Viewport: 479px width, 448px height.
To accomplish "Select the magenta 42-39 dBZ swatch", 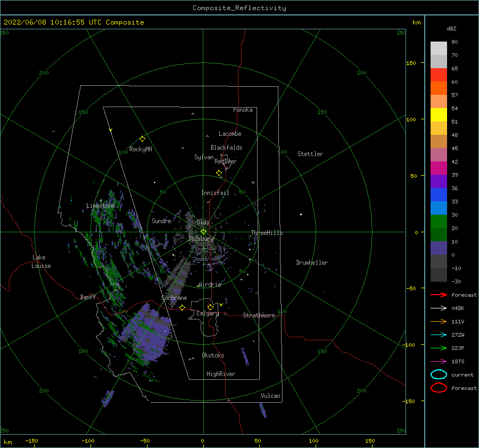I will 439,168.
